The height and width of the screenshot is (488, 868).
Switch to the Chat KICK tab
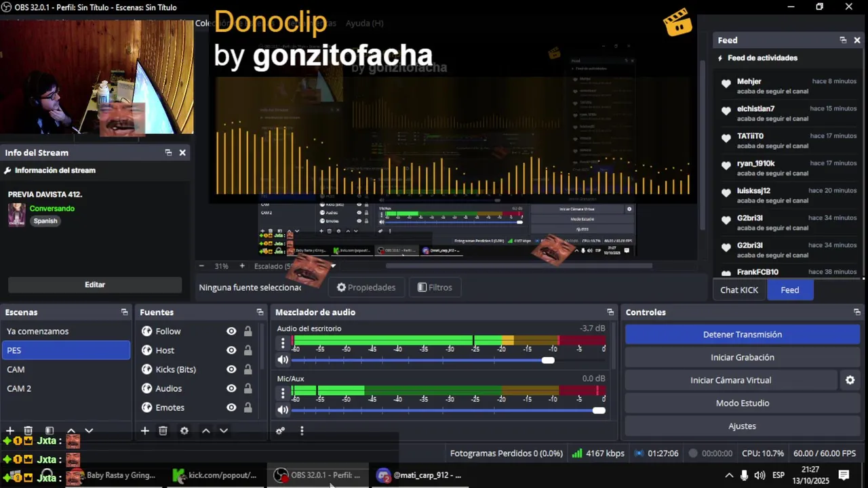pos(739,289)
